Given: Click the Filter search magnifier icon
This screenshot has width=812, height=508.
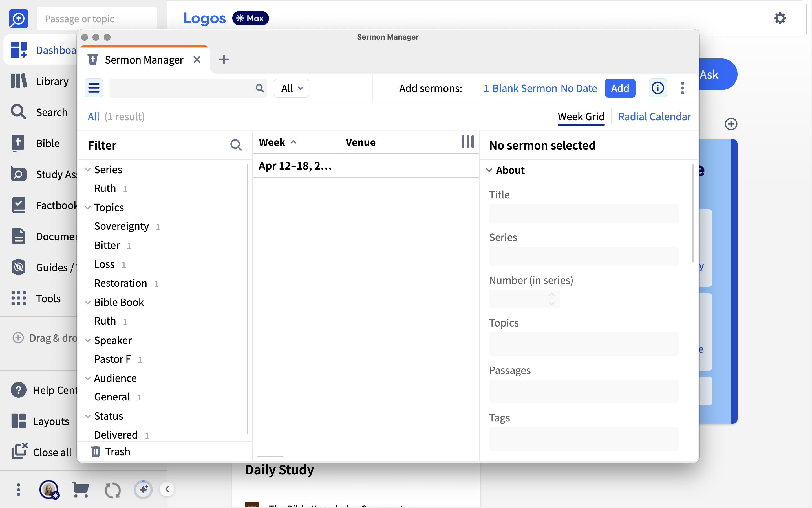Looking at the screenshot, I should click(236, 145).
